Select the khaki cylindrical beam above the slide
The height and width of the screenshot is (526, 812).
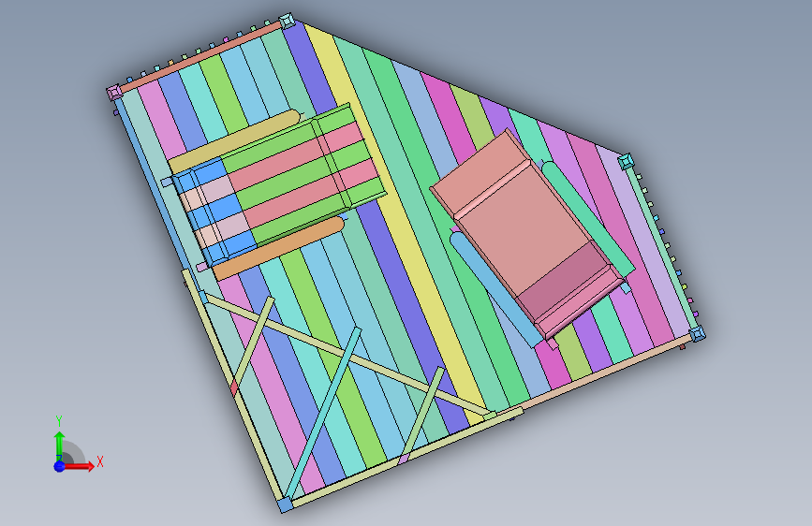coord(235,141)
